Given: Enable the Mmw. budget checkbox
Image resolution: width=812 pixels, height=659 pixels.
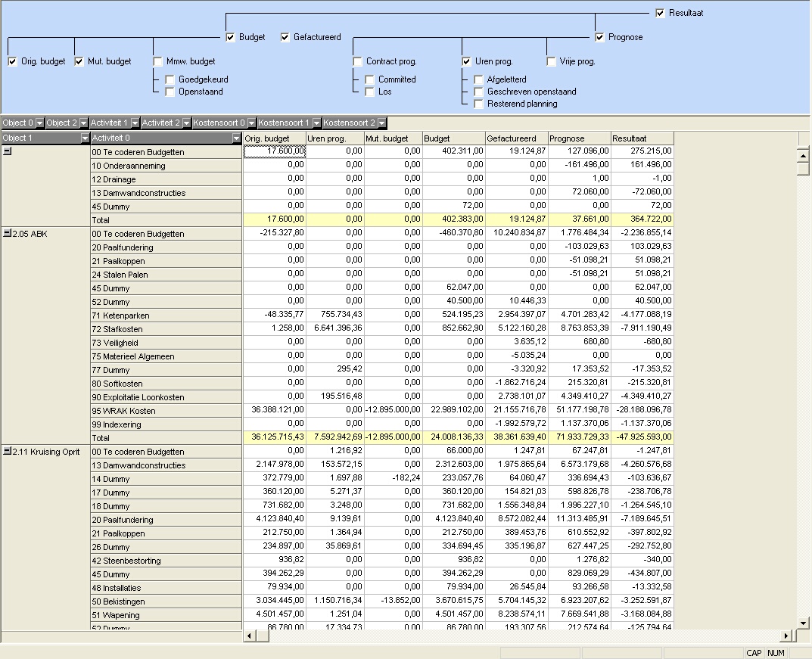Looking at the screenshot, I should click(158, 61).
